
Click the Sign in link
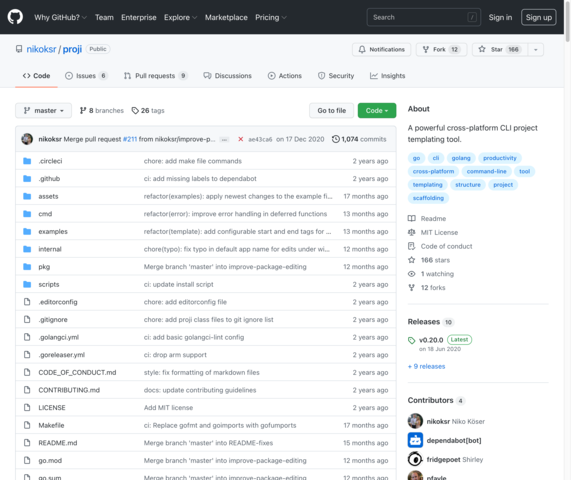pyautogui.click(x=500, y=17)
